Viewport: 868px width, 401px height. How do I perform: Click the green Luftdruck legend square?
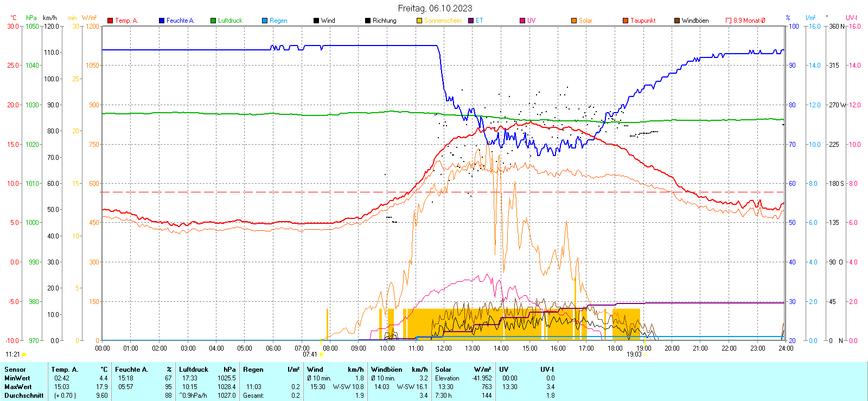[213, 21]
